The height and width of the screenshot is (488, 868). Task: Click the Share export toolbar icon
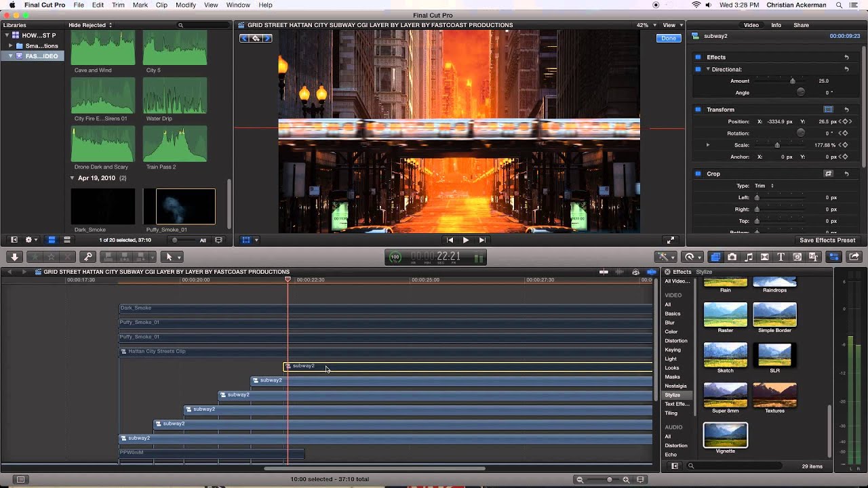(x=854, y=257)
